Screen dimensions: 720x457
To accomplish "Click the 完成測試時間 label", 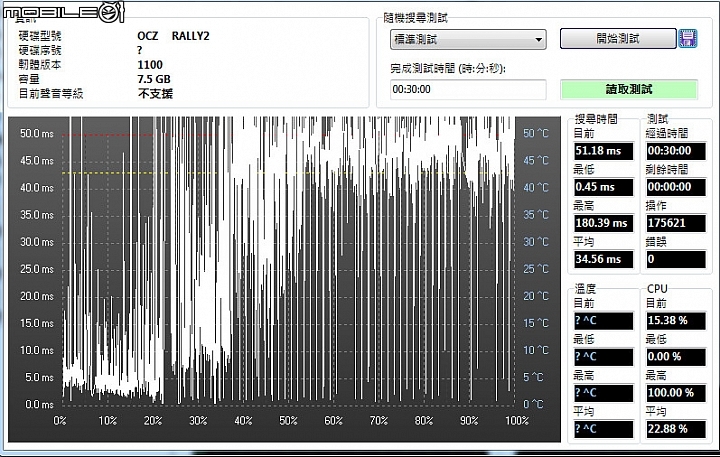I will (448, 68).
